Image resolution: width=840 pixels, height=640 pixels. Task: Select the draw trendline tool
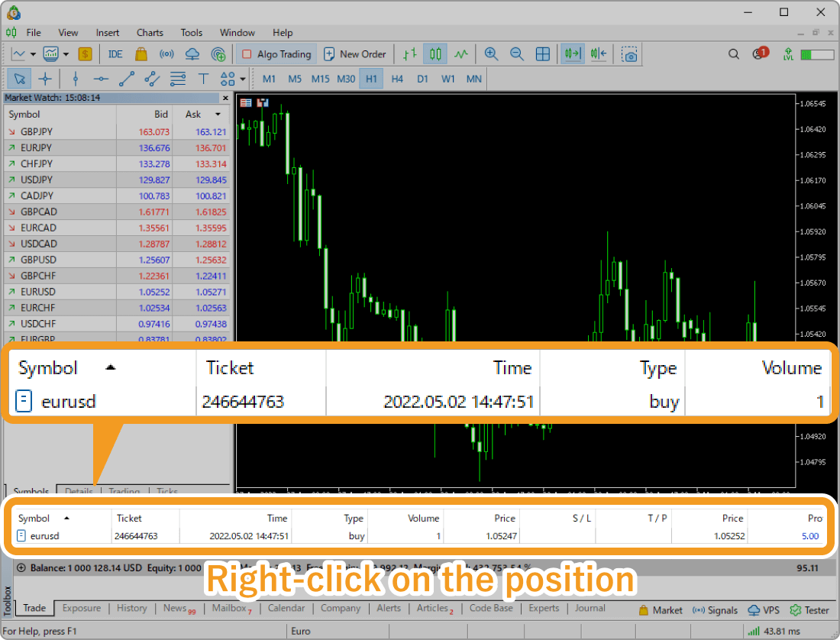pyautogui.click(x=127, y=79)
